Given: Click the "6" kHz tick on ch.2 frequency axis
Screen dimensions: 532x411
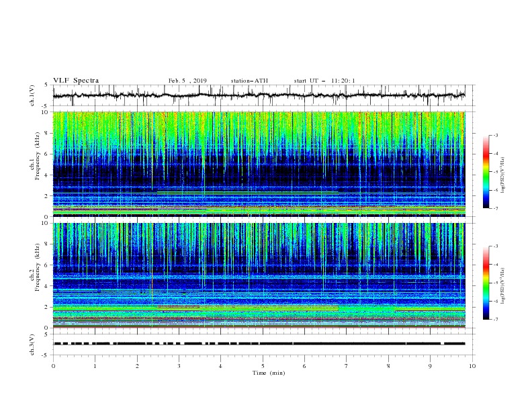Looking at the screenshot, I should point(47,265).
